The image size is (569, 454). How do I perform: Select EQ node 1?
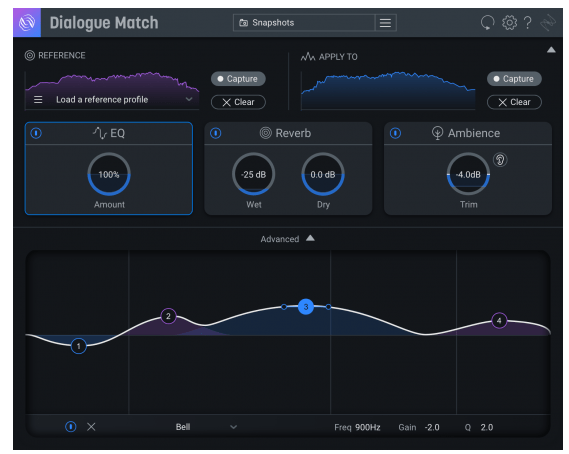pyautogui.click(x=78, y=346)
